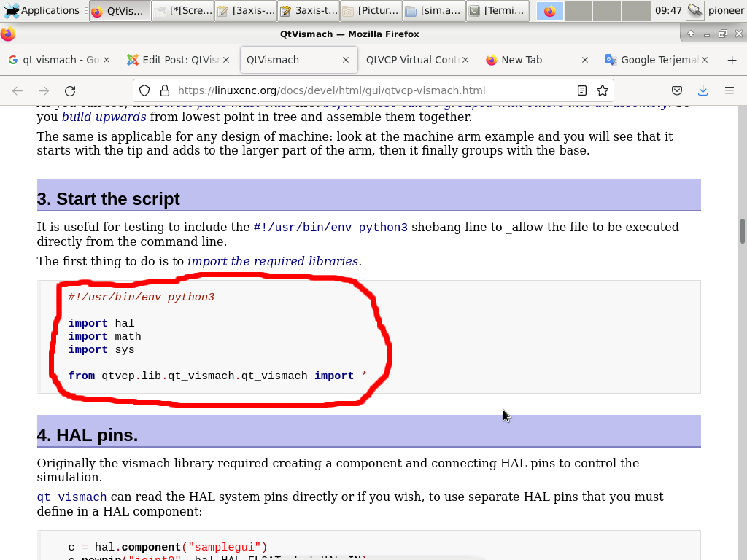The height and width of the screenshot is (560, 747).
Task: Follow the 'build upwards' link
Action: (x=104, y=117)
